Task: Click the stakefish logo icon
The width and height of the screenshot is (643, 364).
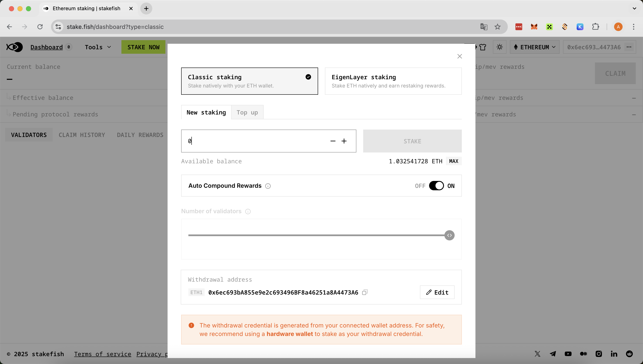Action: [14, 47]
